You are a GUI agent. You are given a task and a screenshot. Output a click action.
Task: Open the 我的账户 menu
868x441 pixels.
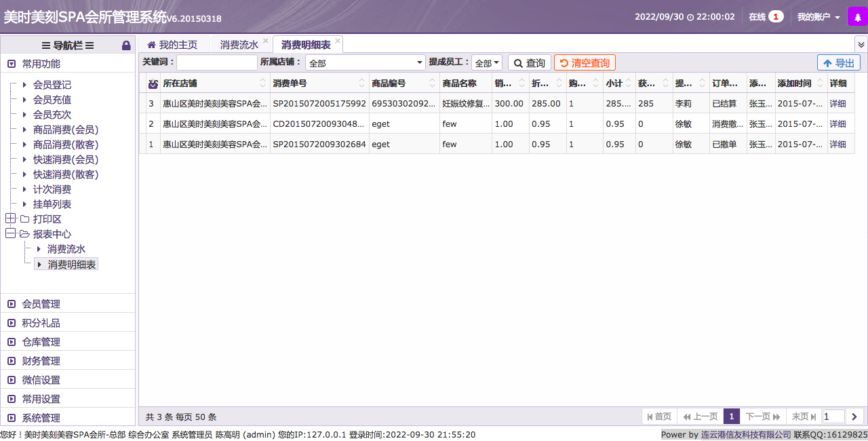[x=818, y=17]
